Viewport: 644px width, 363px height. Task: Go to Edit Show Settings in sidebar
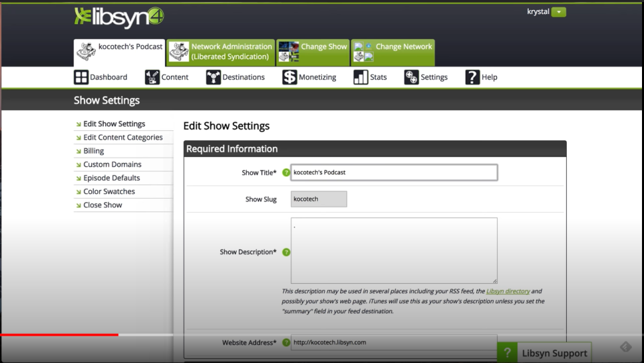[114, 124]
